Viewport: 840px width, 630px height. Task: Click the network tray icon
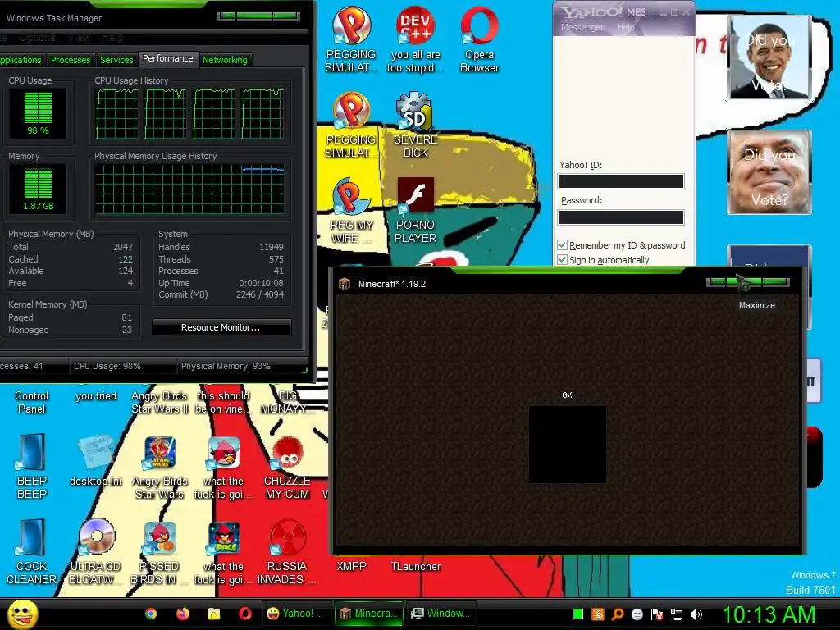click(677, 614)
